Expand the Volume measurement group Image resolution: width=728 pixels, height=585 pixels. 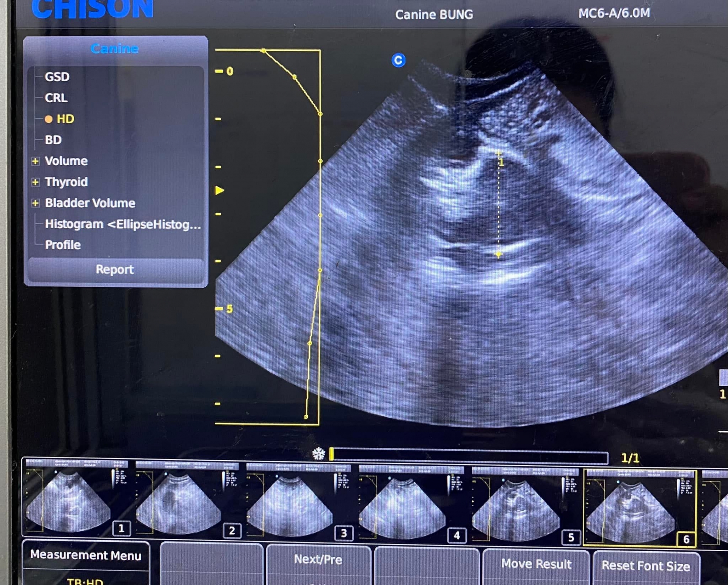[35, 161]
